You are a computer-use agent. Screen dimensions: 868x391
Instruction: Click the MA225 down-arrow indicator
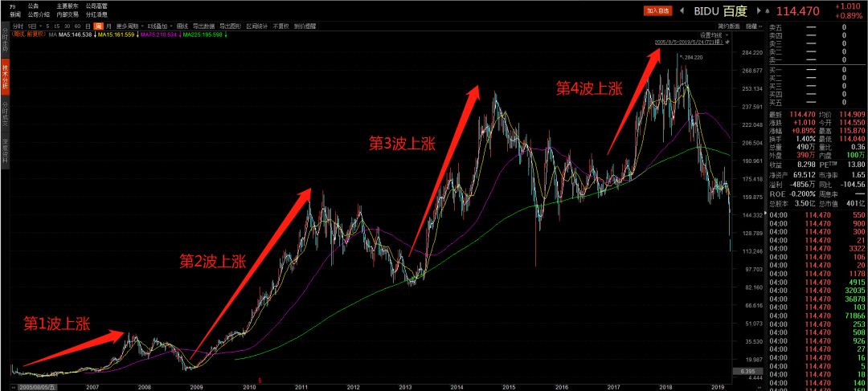[226, 35]
